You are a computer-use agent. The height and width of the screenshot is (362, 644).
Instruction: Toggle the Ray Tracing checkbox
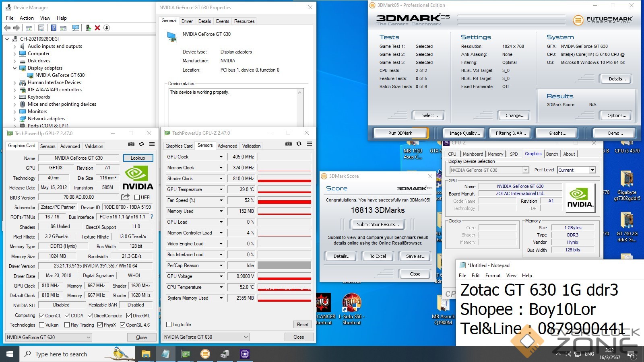67,325
